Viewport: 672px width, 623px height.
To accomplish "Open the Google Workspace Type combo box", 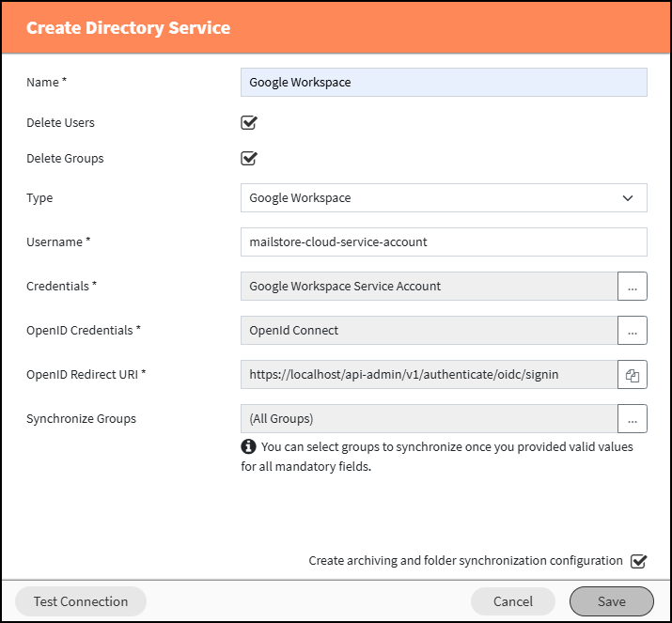I will pos(444,198).
